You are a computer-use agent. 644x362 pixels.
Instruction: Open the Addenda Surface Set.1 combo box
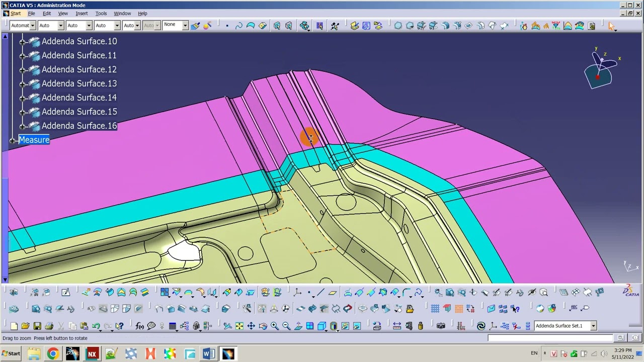click(x=593, y=326)
